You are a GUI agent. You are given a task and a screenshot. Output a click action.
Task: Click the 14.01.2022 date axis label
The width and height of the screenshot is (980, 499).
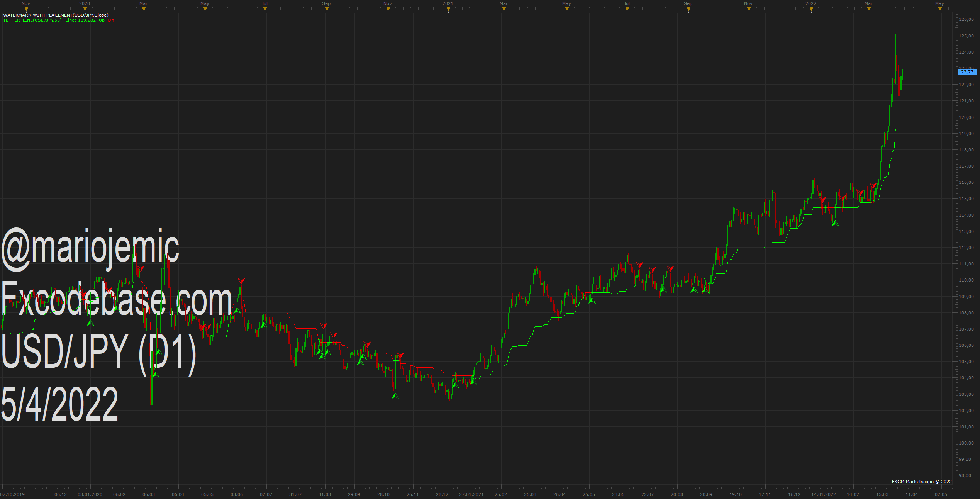click(824, 494)
